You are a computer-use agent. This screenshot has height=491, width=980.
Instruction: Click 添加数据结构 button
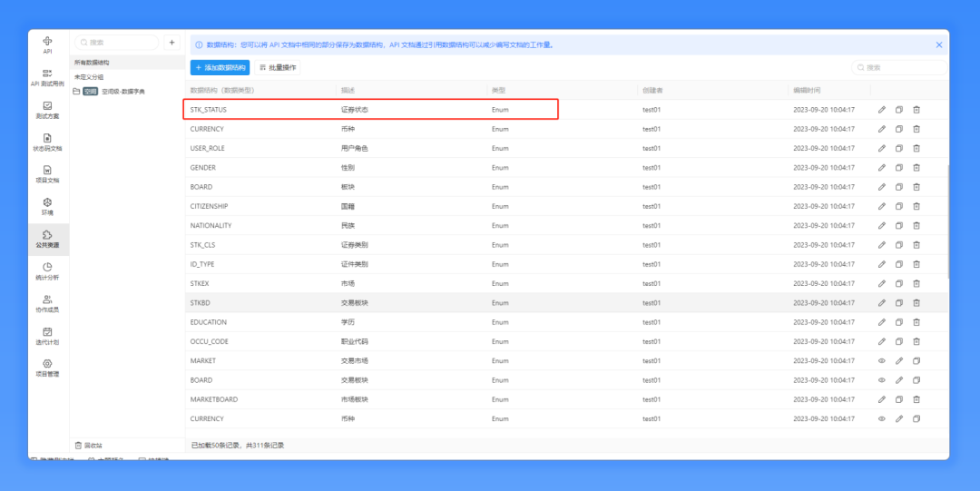(220, 67)
